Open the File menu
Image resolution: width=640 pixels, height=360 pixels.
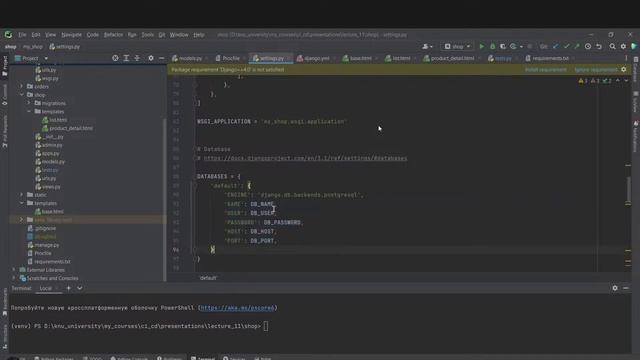pyautogui.click(x=22, y=35)
